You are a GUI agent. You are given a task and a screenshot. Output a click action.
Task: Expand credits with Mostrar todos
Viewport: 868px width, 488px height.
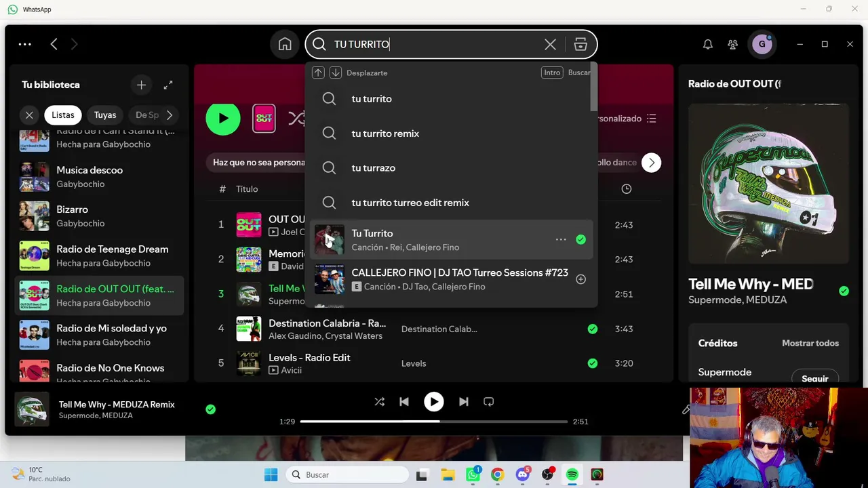point(810,343)
